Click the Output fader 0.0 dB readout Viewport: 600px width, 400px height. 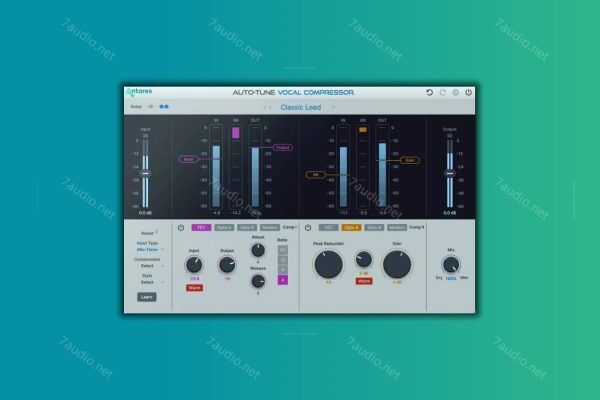(x=450, y=213)
